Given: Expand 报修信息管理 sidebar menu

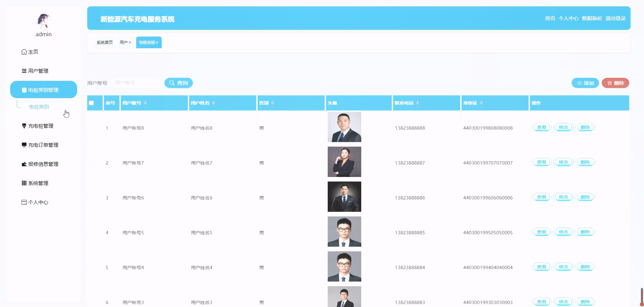Looking at the screenshot, I should 40,164.
